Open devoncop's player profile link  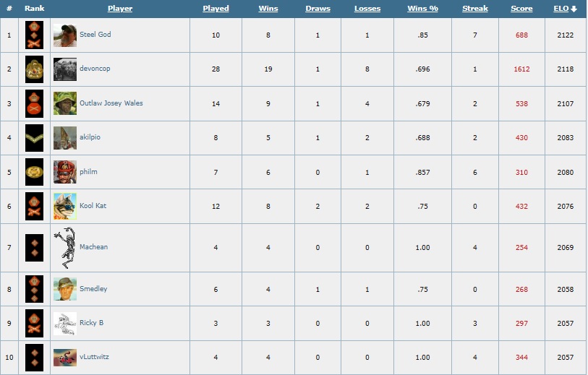(95, 69)
